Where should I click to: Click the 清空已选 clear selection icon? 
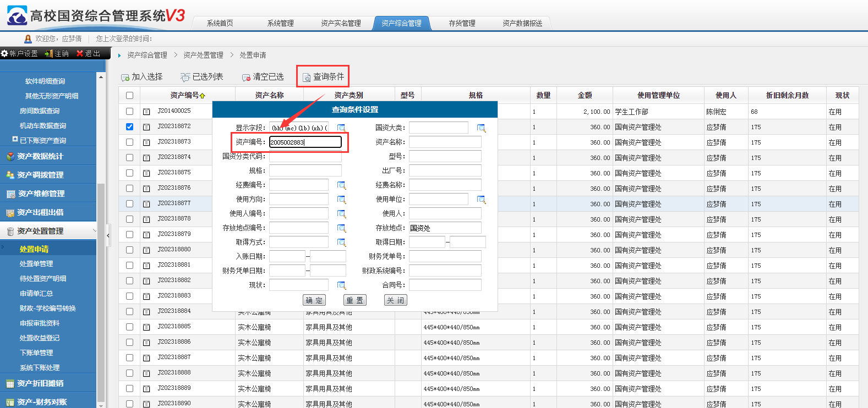[246, 78]
